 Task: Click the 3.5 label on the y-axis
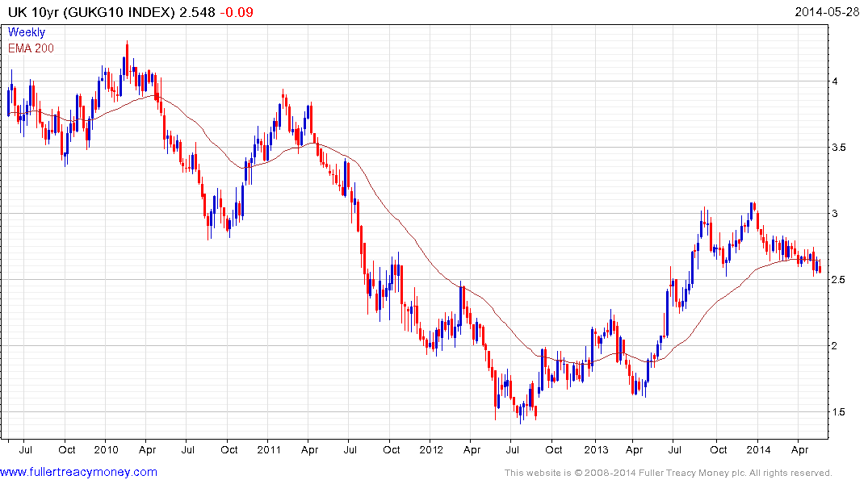[x=839, y=147]
